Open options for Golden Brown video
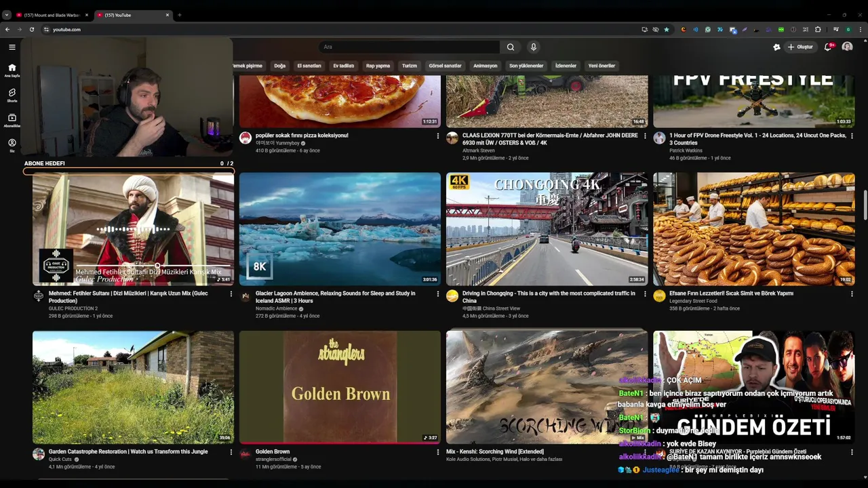 point(437,452)
